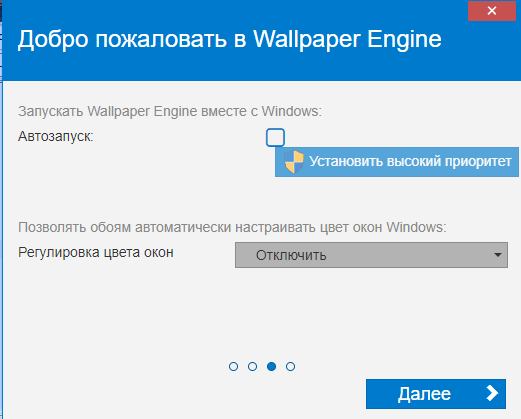Image resolution: width=521 pixels, height=419 pixels.
Task: Click the chevron arrow on Далее button
Action: click(492, 393)
